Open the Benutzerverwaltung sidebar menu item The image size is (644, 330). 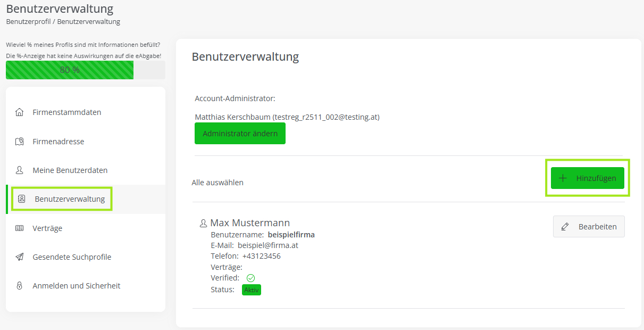tap(70, 199)
